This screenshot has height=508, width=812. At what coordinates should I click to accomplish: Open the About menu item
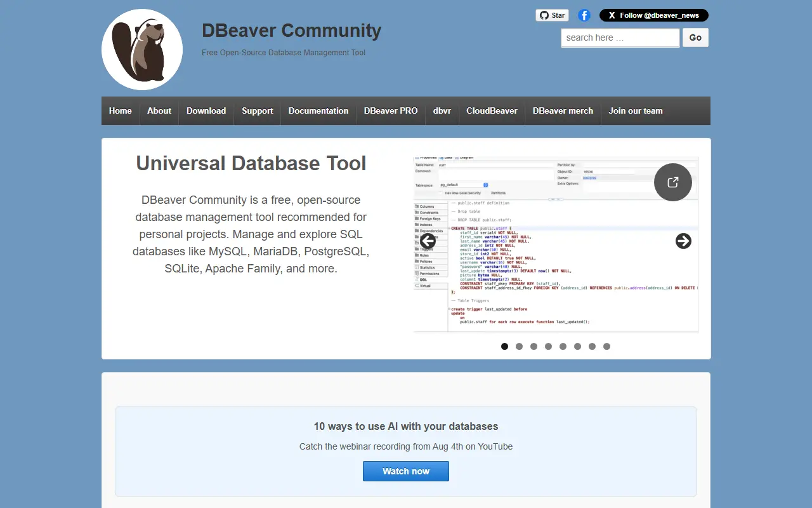tap(159, 110)
